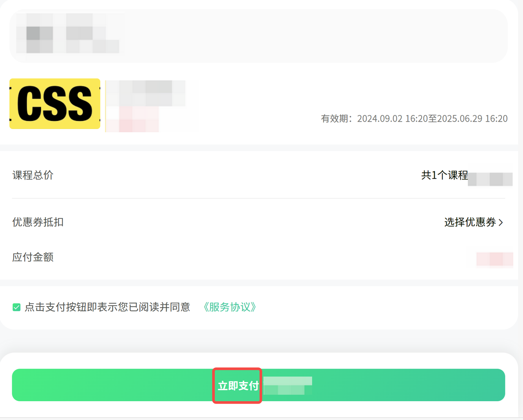The width and height of the screenshot is (523, 420).
Task: Click the blurred course title beside the CSS image
Action: pyautogui.click(x=145, y=93)
